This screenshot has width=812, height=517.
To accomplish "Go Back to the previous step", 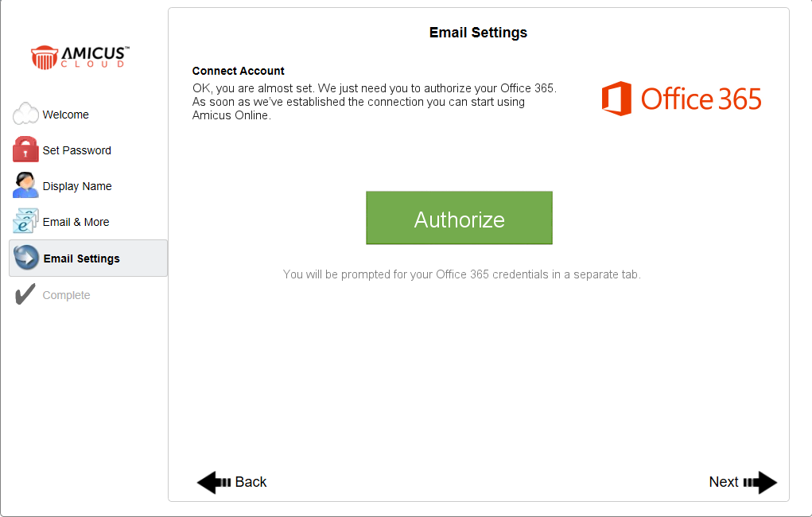I will pos(231,482).
